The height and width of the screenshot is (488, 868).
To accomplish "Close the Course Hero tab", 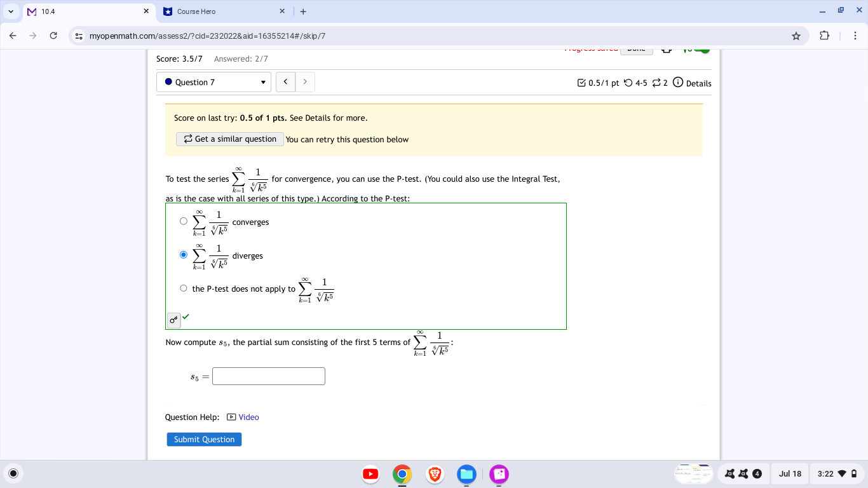I will coord(282,11).
